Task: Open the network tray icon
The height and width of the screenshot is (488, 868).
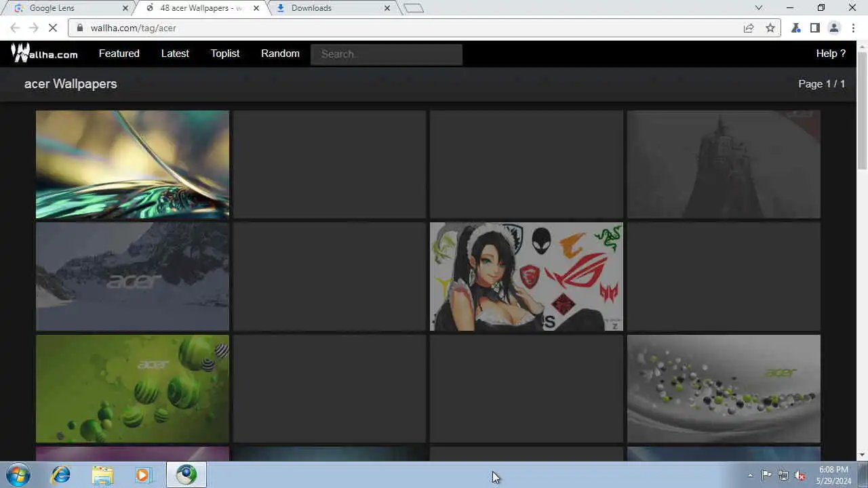Action: pyautogui.click(x=783, y=475)
